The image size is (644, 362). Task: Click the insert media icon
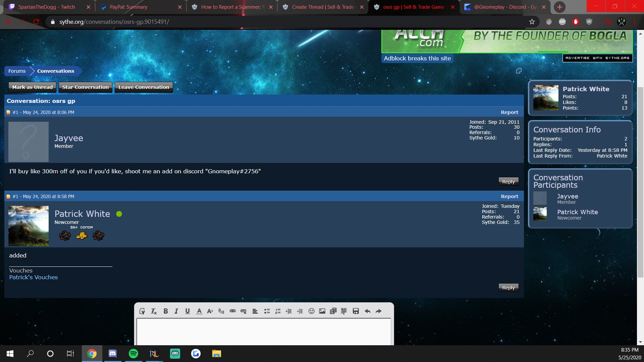[x=333, y=311]
